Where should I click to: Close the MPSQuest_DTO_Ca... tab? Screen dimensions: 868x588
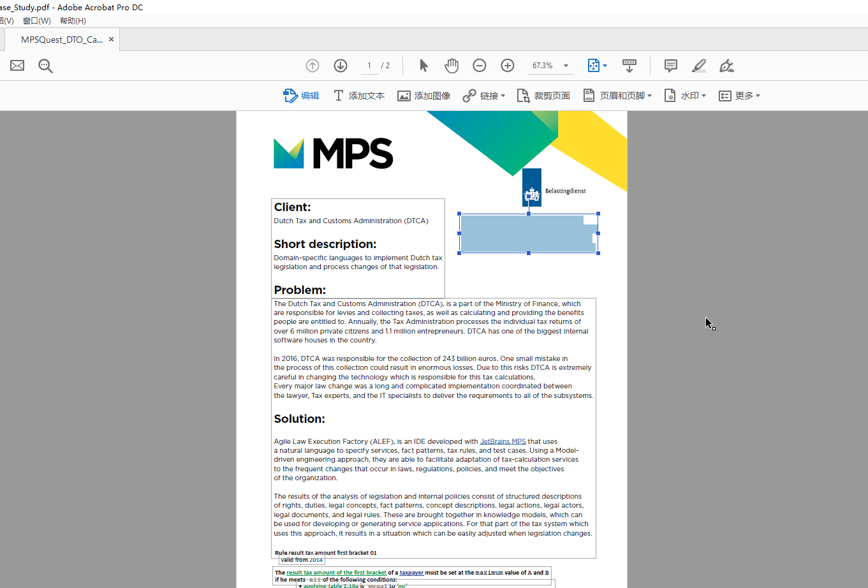point(111,40)
